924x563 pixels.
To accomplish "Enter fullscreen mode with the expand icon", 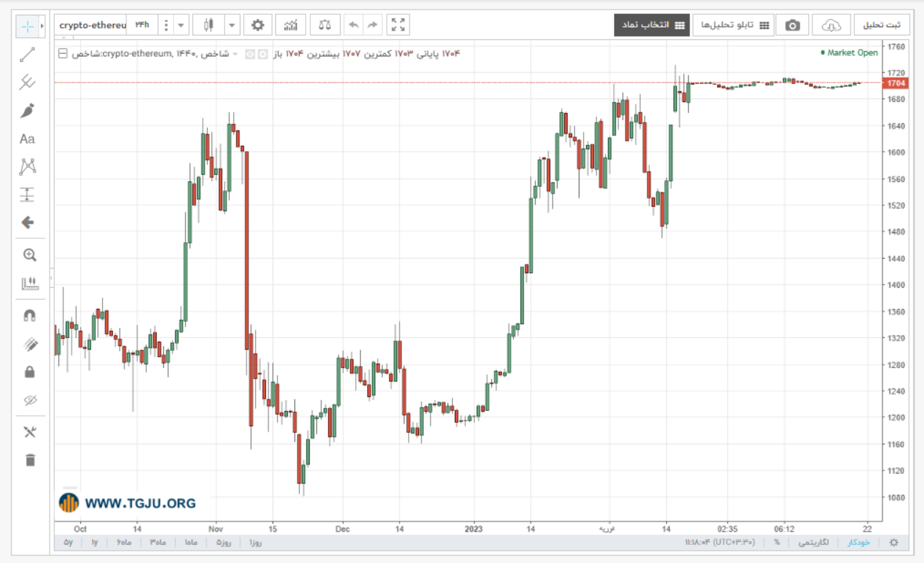I will 398,25.
